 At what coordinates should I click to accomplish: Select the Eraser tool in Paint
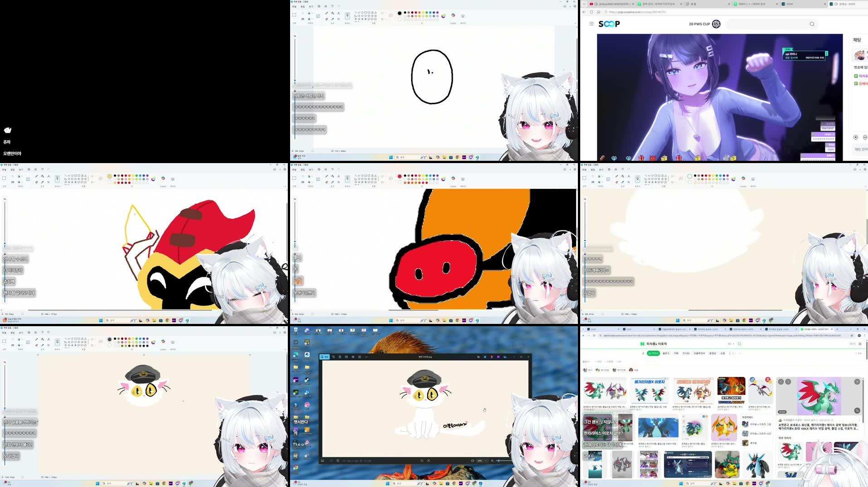(326, 19)
